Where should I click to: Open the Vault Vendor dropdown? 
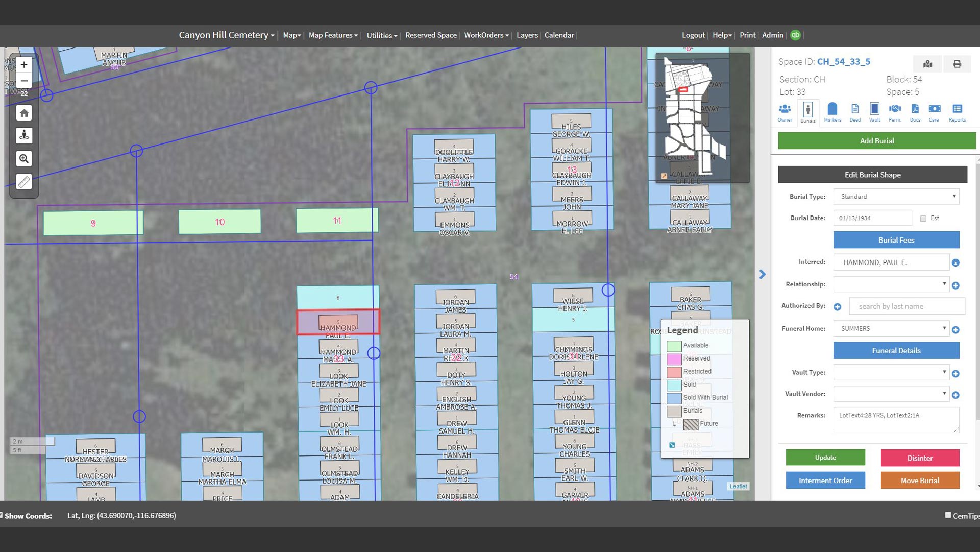pos(891,394)
